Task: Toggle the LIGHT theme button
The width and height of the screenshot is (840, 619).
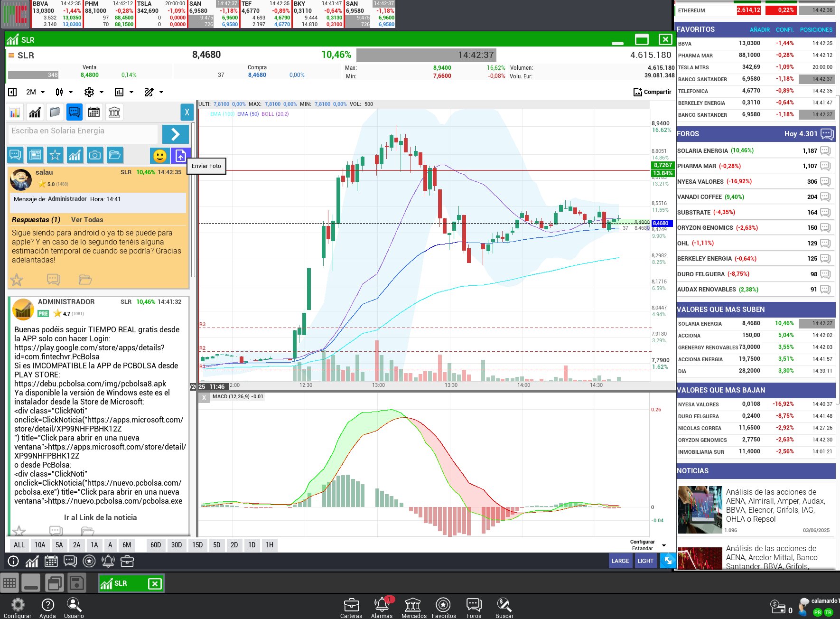Action: pos(645,561)
